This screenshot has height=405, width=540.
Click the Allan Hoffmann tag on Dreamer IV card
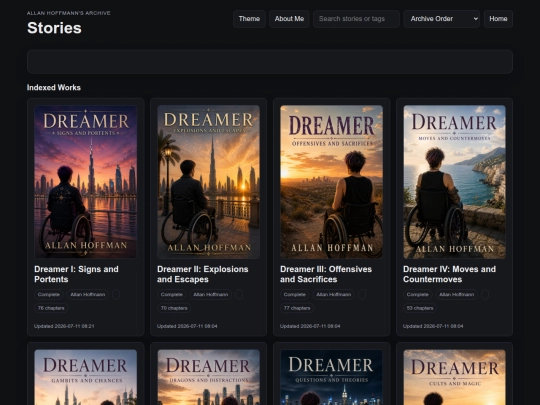pyautogui.click(x=456, y=294)
